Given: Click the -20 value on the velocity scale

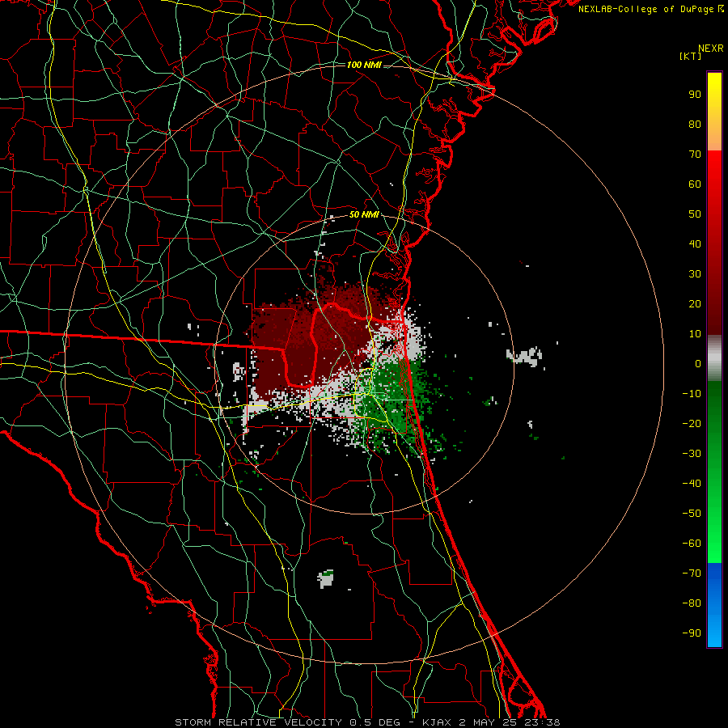Looking at the screenshot, I should click(692, 423).
